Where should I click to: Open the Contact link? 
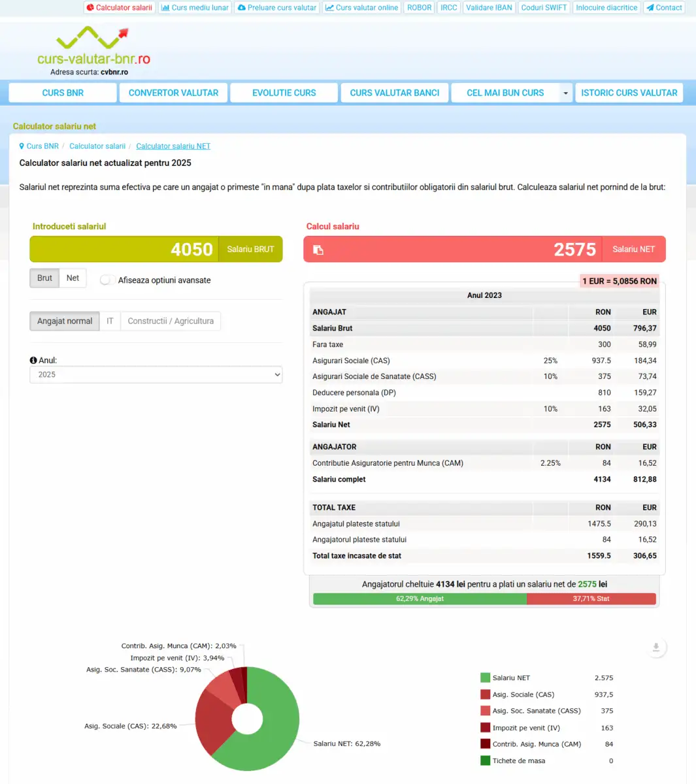tap(664, 8)
